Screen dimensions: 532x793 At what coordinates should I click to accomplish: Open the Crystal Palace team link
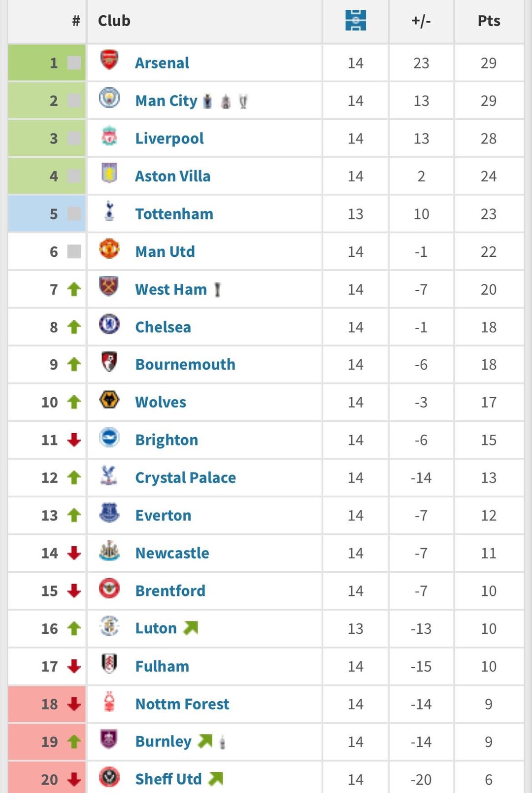186,478
